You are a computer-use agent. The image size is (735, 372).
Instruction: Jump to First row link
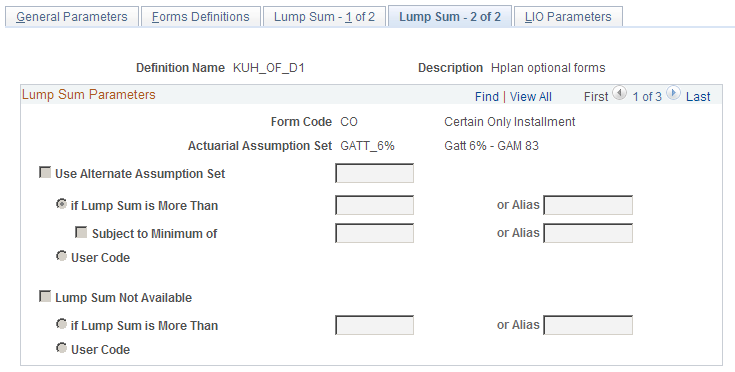(596, 97)
